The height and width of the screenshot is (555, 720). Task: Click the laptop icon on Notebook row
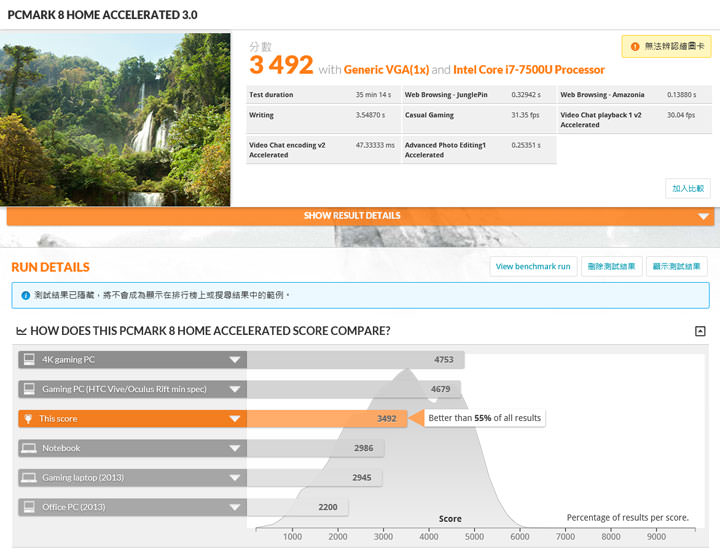click(29, 448)
